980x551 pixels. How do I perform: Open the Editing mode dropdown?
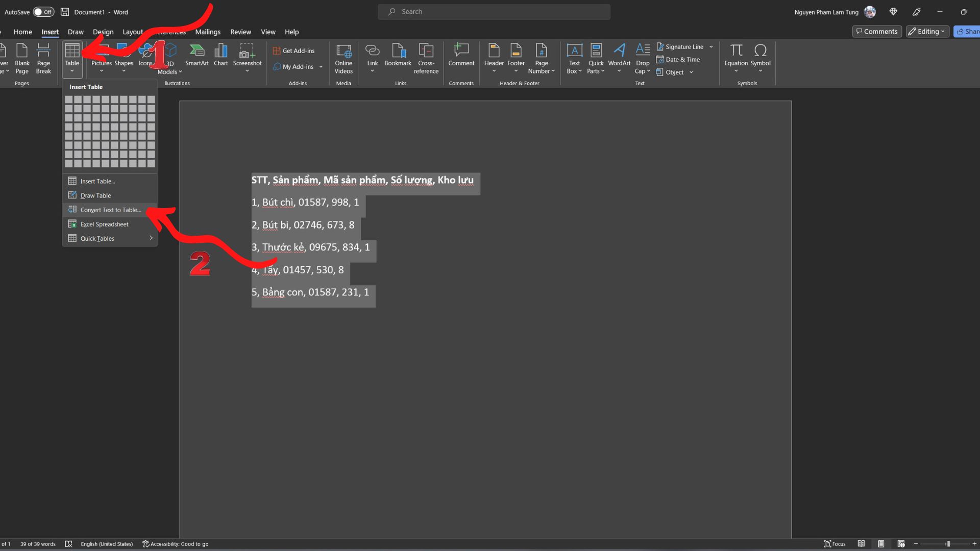click(927, 32)
